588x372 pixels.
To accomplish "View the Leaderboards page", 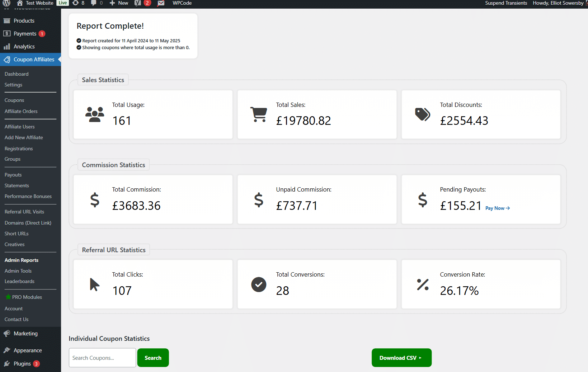I will point(19,281).
